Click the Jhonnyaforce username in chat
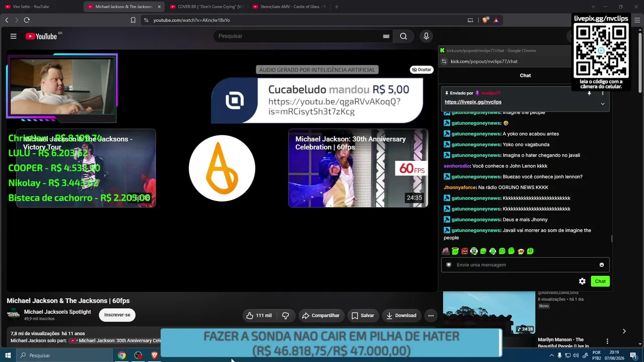Image resolution: width=644 pixels, height=362 pixels. point(460,188)
